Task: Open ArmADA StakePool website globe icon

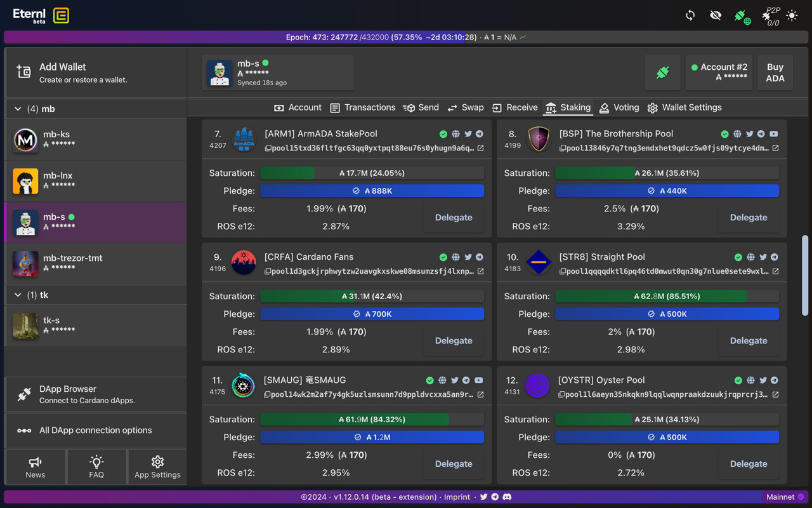Action: (x=455, y=134)
